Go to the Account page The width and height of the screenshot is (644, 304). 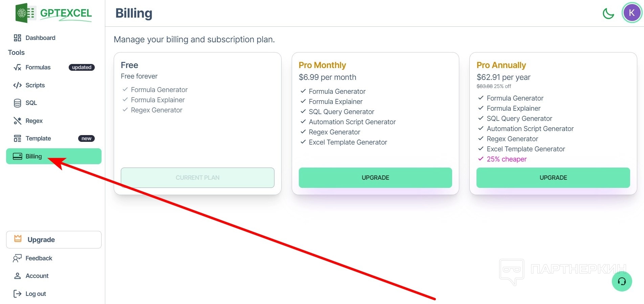37,276
